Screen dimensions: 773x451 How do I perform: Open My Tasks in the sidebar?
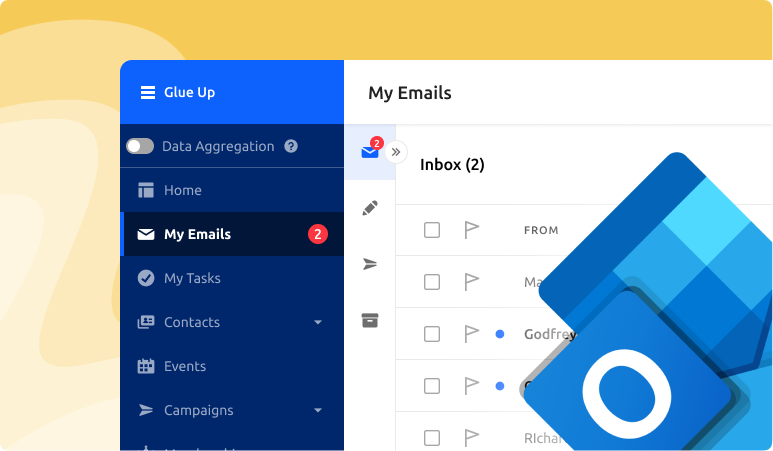click(x=192, y=278)
